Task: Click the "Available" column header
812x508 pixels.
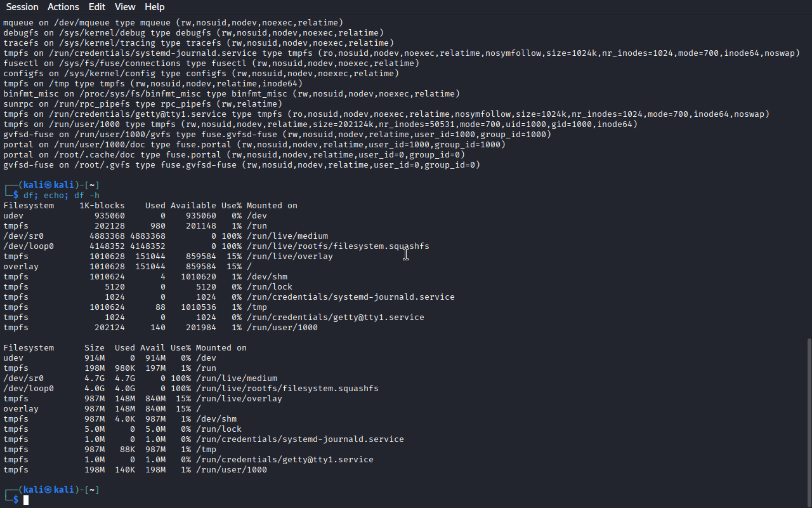Action: 193,206
